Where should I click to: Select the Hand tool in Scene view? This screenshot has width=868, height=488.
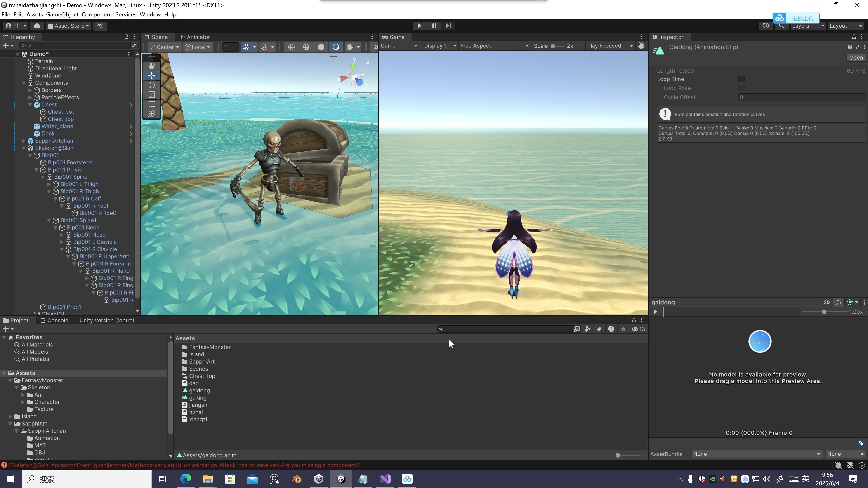[152, 66]
